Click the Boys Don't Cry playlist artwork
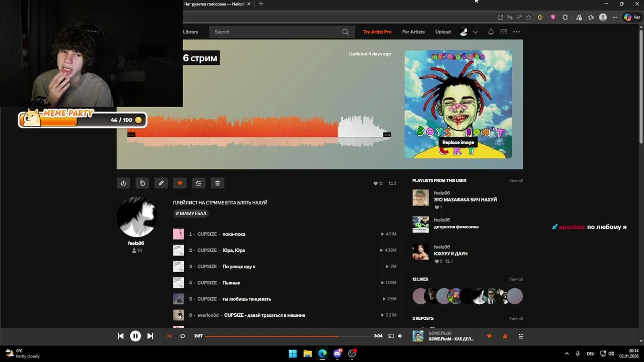Viewport: 644px width, 362px height. tap(458, 104)
